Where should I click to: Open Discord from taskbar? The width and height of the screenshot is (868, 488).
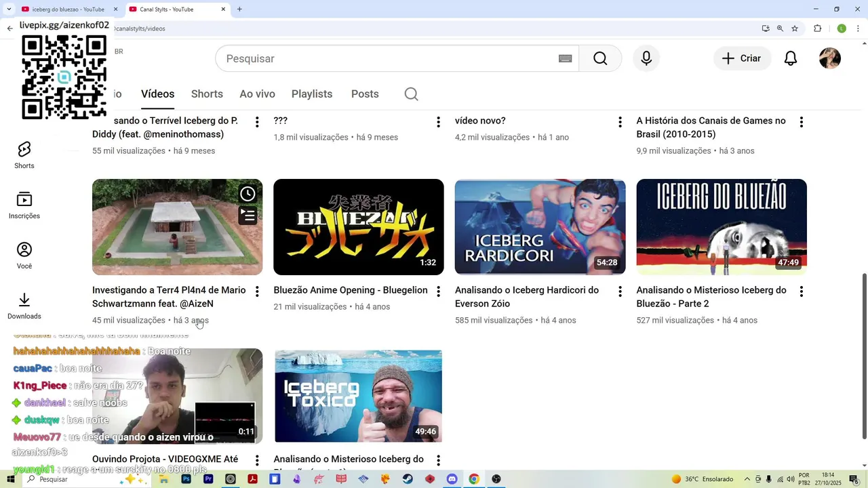click(452, 479)
